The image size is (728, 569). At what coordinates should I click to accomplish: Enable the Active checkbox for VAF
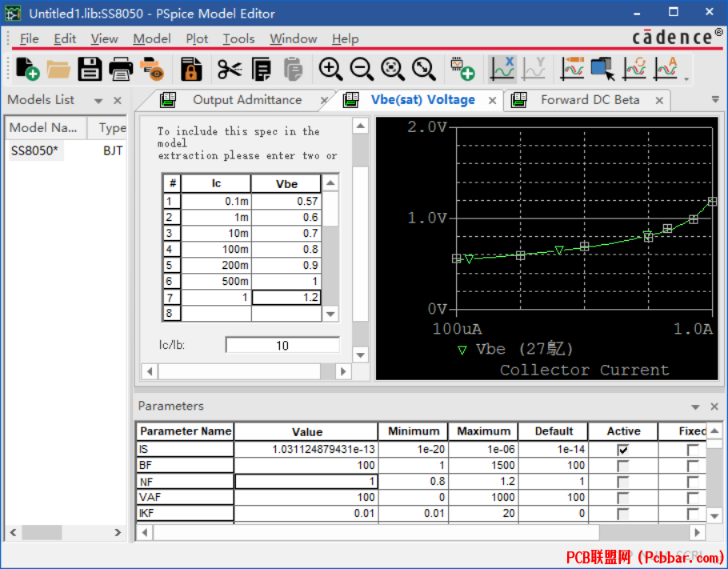click(623, 498)
